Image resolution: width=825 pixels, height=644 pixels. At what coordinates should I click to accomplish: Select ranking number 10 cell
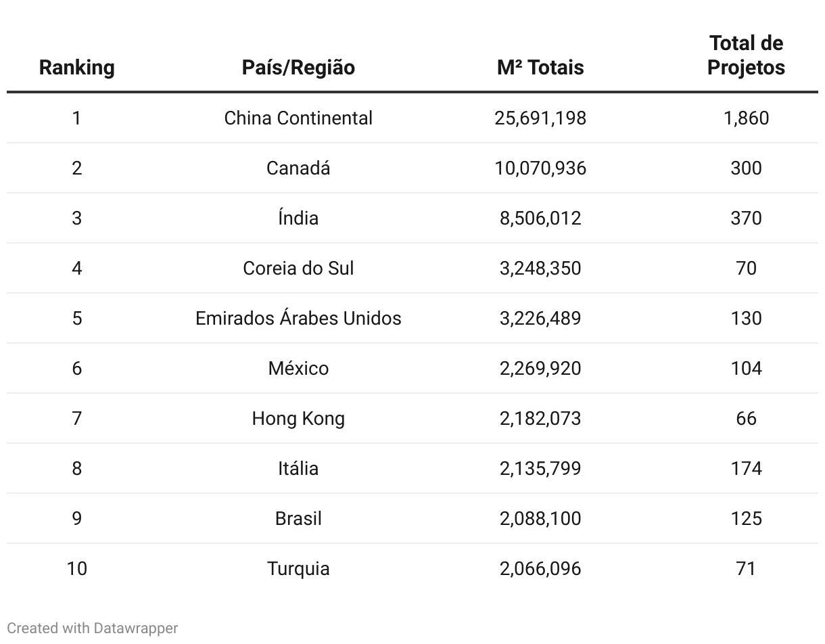(76, 568)
